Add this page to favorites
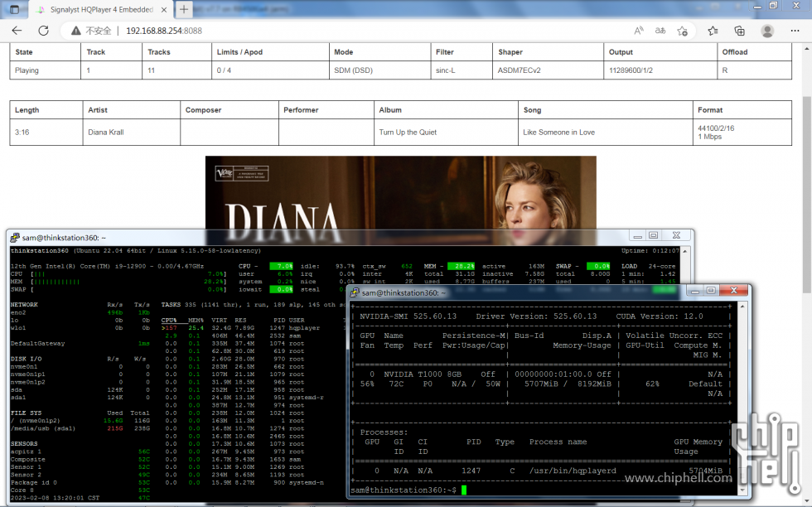 point(683,31)
